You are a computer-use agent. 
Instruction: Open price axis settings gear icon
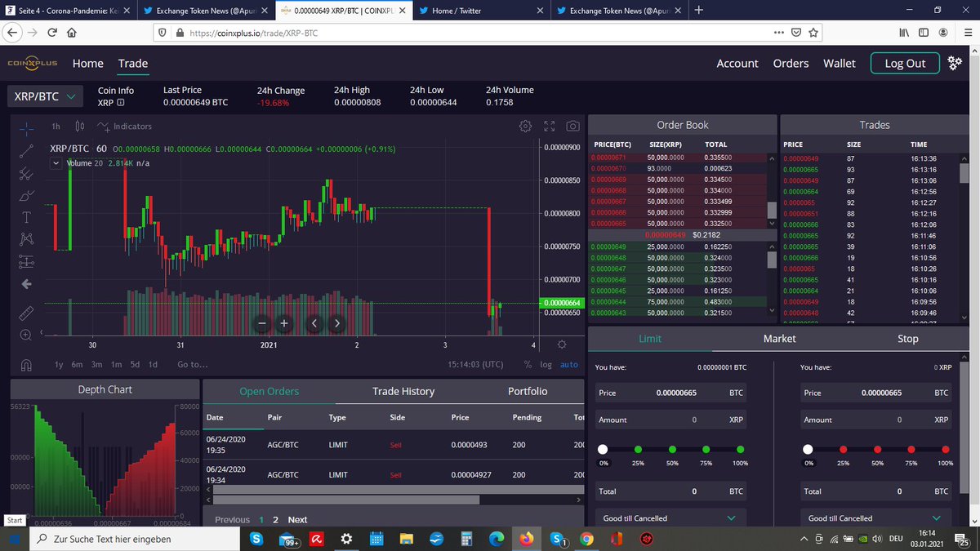tap(562, 344)
